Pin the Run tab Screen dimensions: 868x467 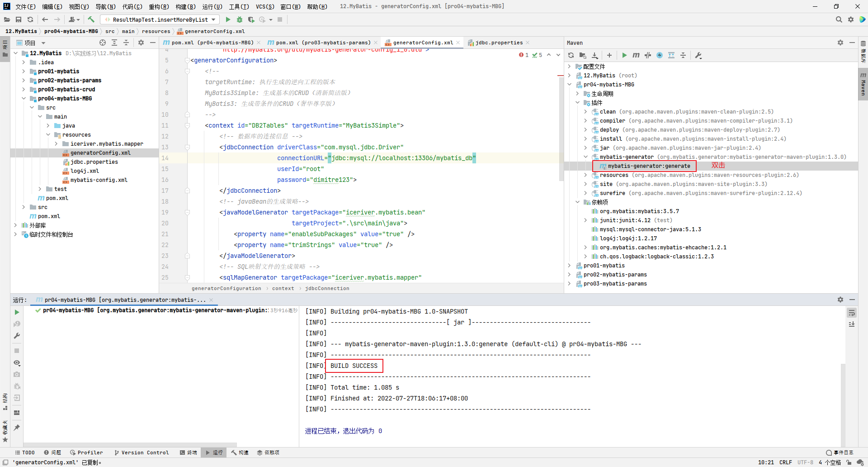(17, 427)
